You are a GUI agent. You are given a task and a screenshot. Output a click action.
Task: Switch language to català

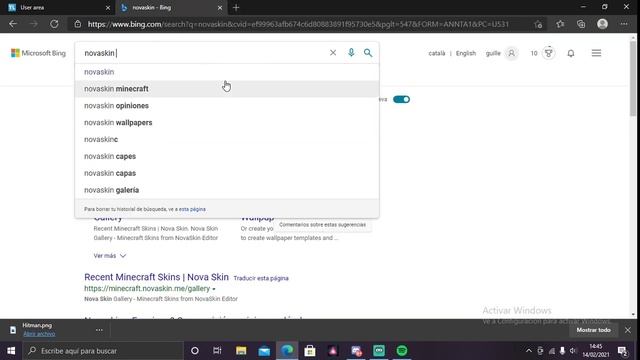(437, 53)
